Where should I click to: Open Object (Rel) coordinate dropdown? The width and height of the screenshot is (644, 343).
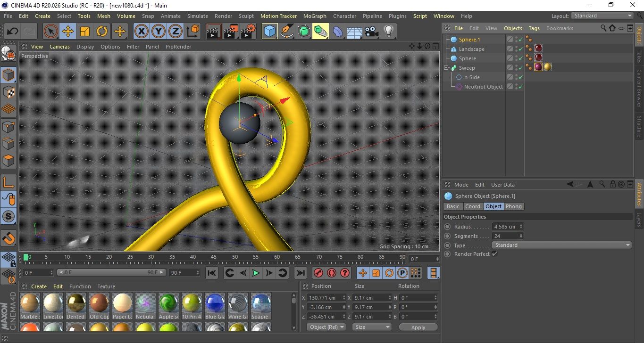click(x=326, y=327)
